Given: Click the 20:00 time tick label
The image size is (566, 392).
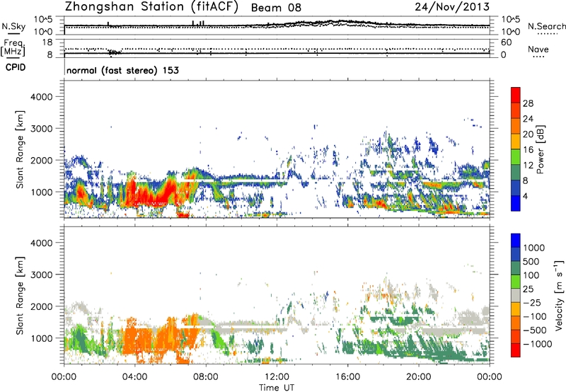Looking at the screenshot, I should (x=418, y=377).
